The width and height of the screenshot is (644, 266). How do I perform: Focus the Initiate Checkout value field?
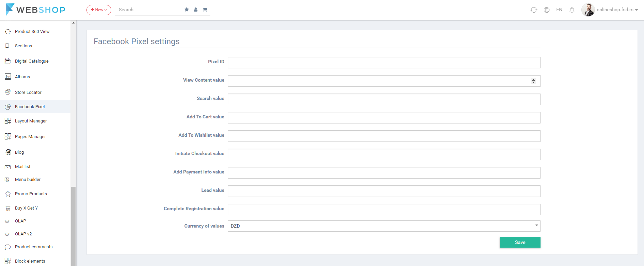[x=384, y=154]
